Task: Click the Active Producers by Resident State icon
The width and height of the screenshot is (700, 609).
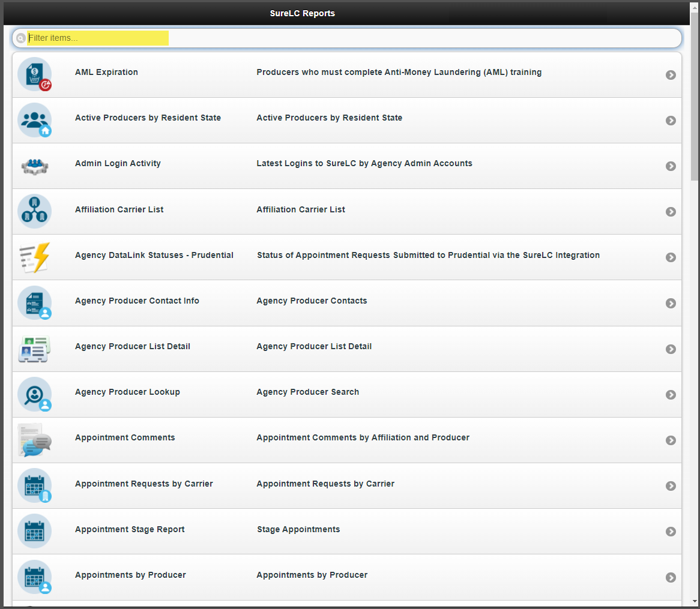Action: (x=34, y=120)
